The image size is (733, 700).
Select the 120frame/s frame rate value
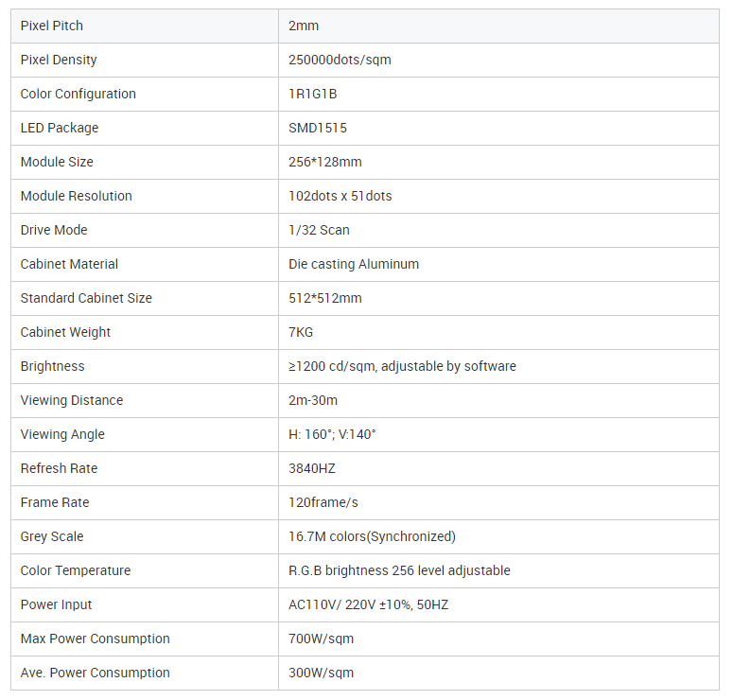pos(323,502)
